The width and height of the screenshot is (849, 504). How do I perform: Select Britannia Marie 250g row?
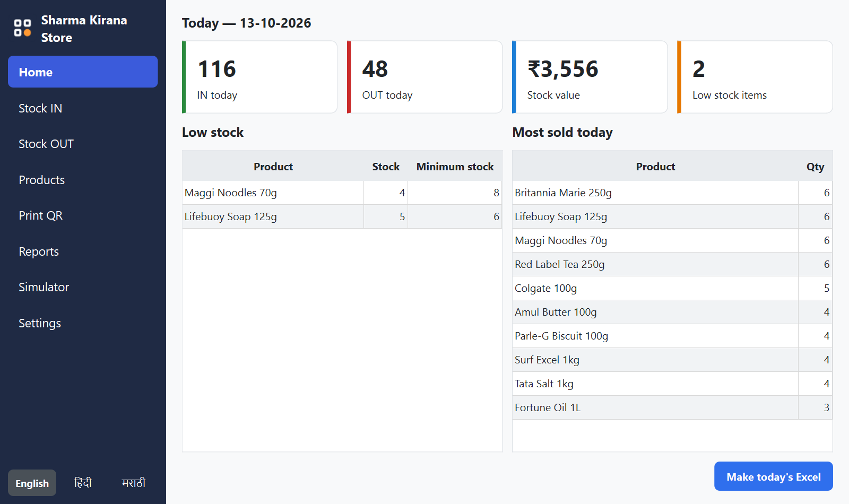tap(672, 193)
